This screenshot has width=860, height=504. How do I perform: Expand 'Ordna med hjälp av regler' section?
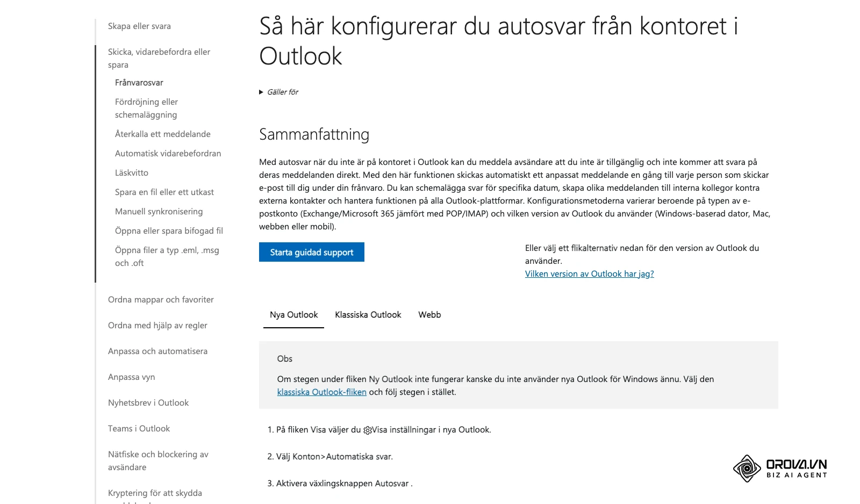pos(157,325)
